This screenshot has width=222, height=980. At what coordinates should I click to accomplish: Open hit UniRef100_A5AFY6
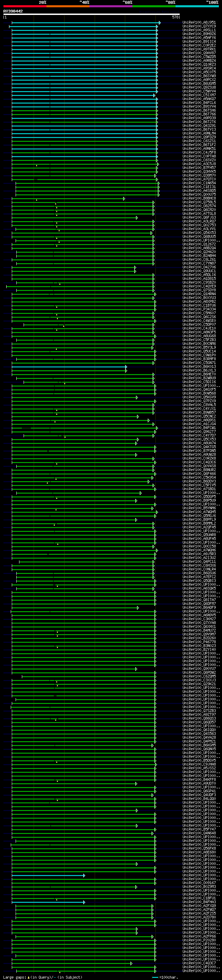199,38
